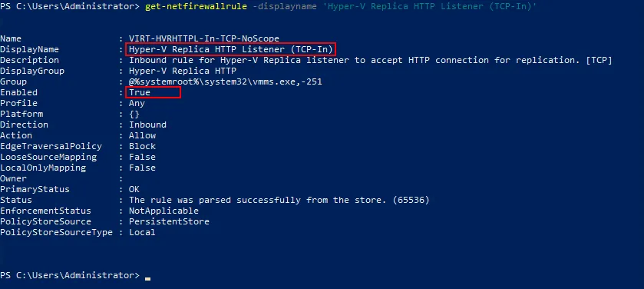The image size is (644, 289).
Task: Click the LocalOnlyMapping False value
Action: pos(143,168)
